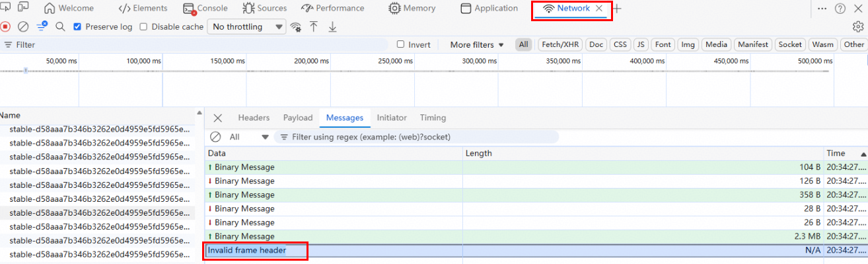Open the All message type dropdown

pyautogui.click(x=249, y=137)
